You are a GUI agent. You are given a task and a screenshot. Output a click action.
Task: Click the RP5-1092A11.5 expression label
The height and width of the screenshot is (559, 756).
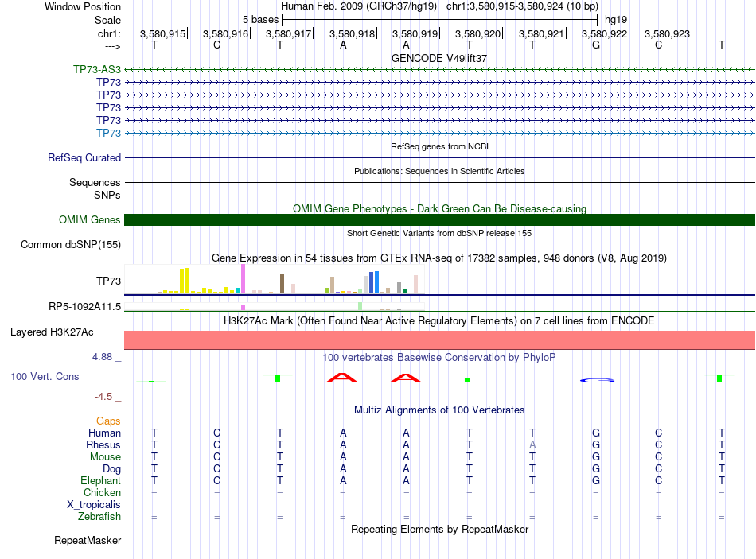[x=85, y=306]
